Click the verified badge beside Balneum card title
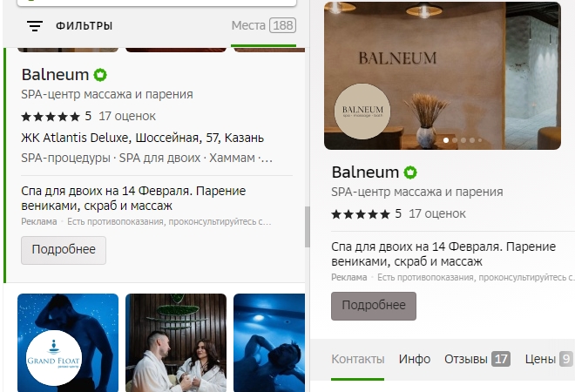The width and height of the screenshot is (575, 392). (410, 172)
